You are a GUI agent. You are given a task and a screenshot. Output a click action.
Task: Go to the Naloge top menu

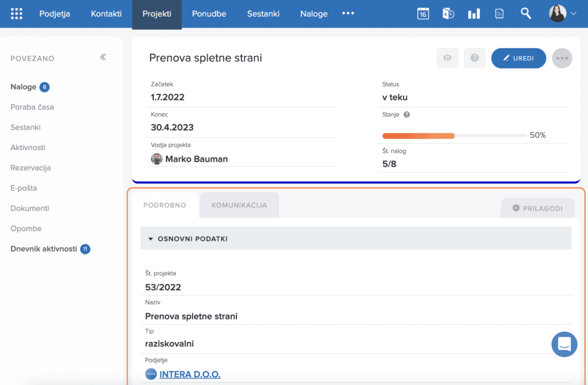(314, 14)
